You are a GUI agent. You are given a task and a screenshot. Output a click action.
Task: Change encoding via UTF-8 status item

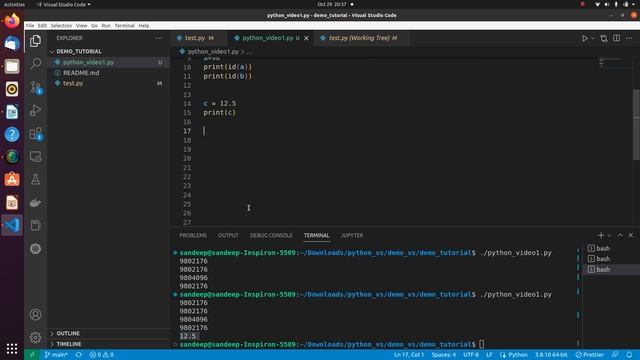click(x=471, y=355)
